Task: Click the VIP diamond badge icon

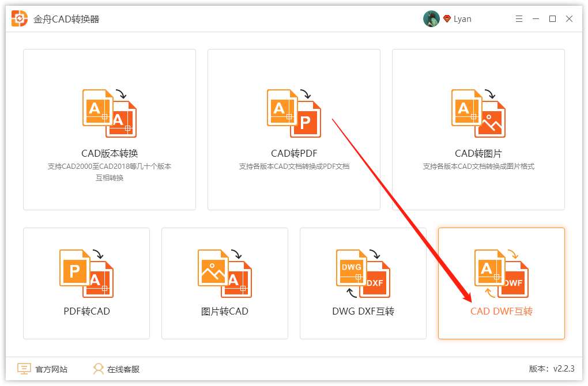Action: pos(447,19)
